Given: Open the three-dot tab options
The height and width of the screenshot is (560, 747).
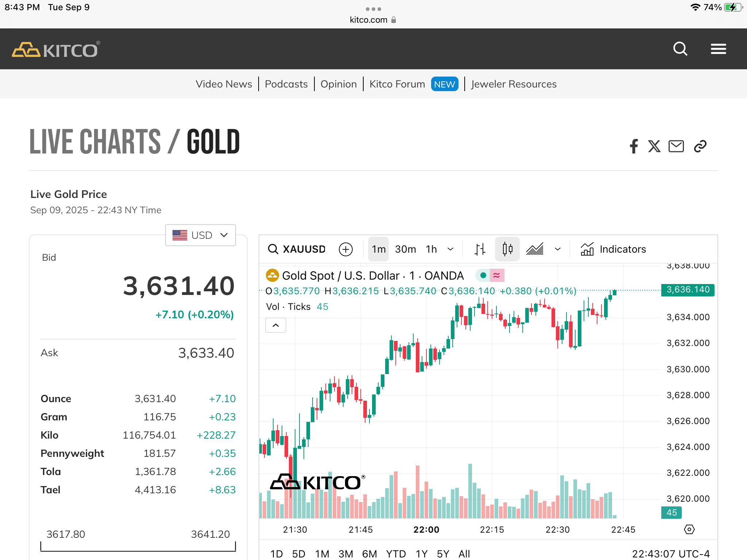Looking at the screenshot, I should pos(373,9).
